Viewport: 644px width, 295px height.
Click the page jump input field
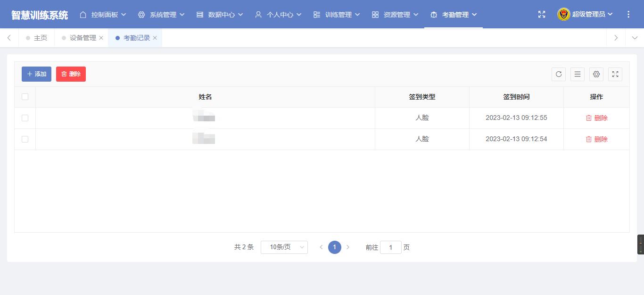[x=390, y=247]
